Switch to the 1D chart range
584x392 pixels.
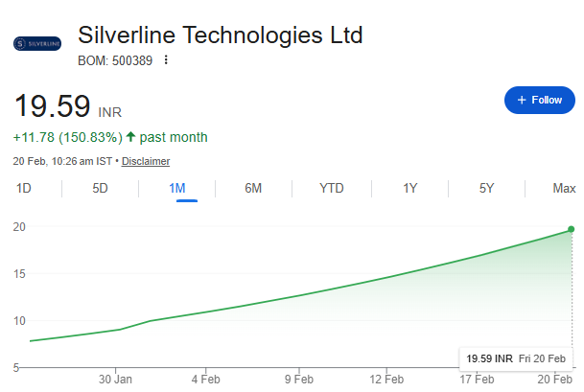[x=24, y=188]
